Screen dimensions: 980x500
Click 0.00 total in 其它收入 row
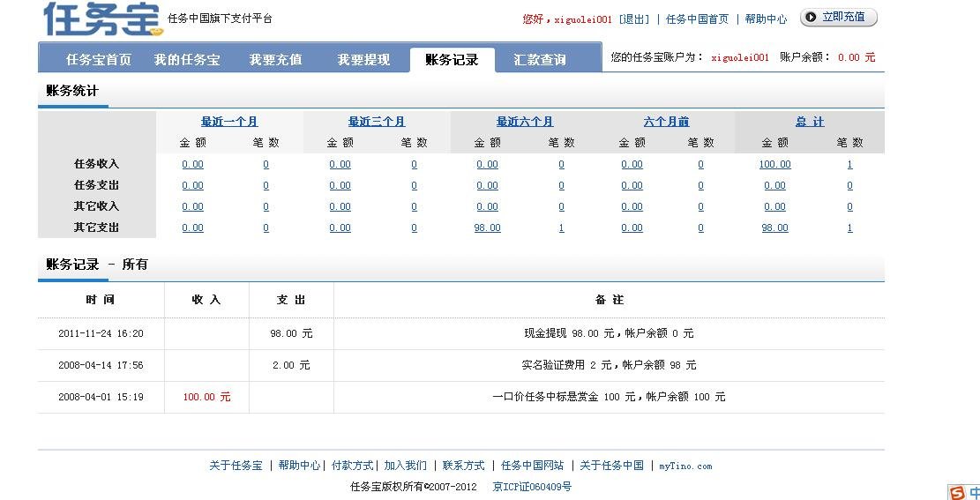click(x=775, y=207)
